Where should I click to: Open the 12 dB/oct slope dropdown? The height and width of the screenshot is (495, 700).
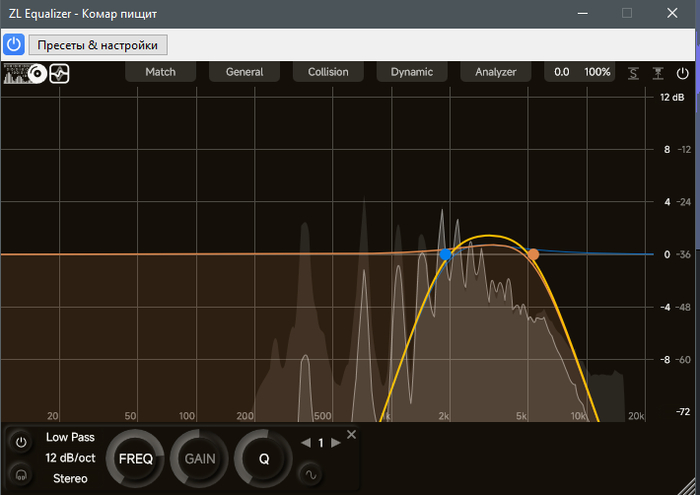click(69, 457)
